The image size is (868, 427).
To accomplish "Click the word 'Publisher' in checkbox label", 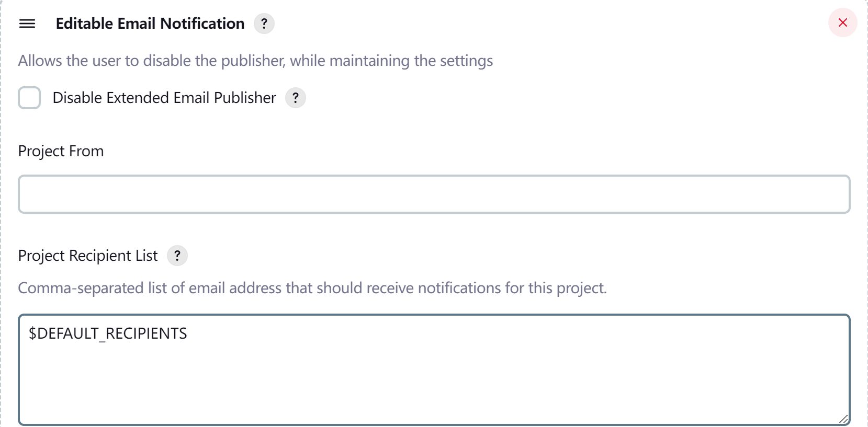I will coord(245,98).
